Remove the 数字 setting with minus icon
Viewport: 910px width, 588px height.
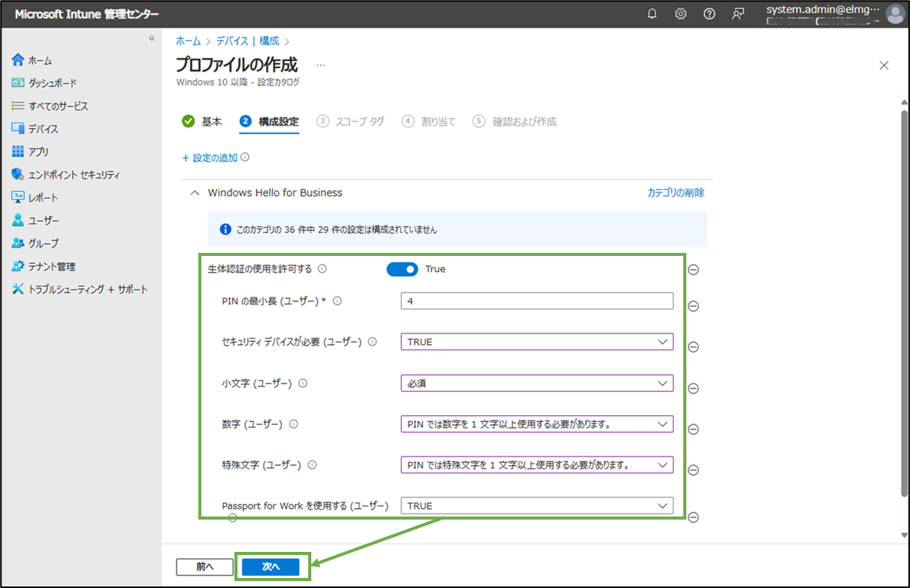click(693, 429)
